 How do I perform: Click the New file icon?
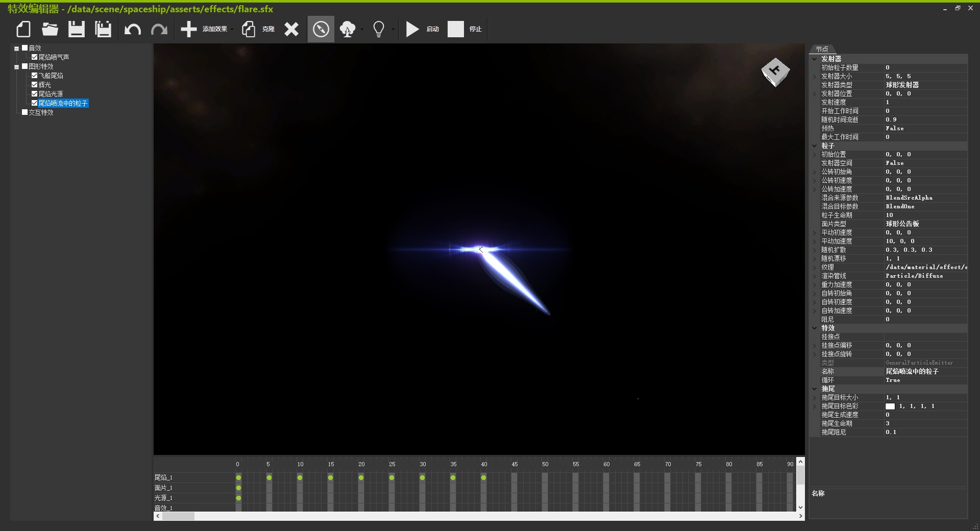(x=23, y=29)
